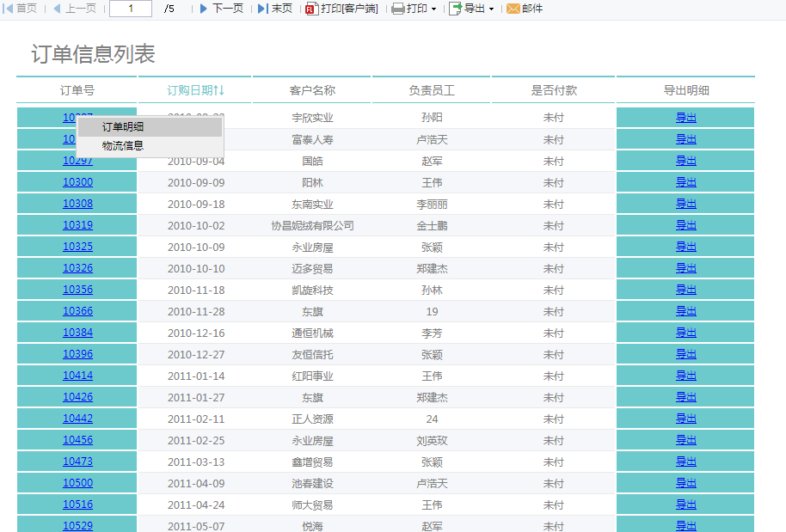Open order 10366 link
Image resolution: width=786 pixels, height=532 pixels.
click(77, 311)
